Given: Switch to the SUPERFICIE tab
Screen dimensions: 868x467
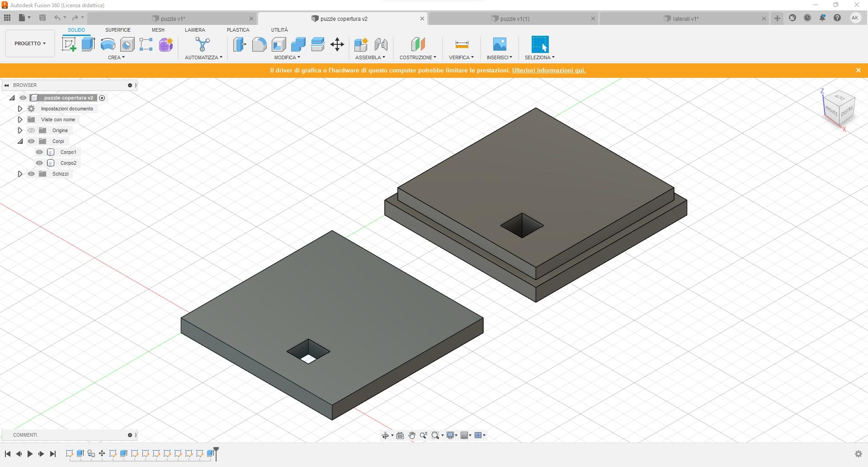Looking at the screenshot, I should [x=118, y=30].
